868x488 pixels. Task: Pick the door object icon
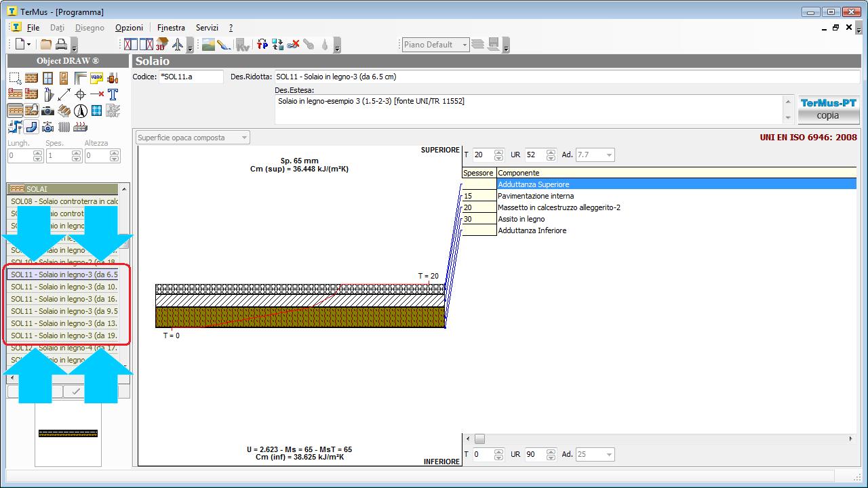coord(64,78)
